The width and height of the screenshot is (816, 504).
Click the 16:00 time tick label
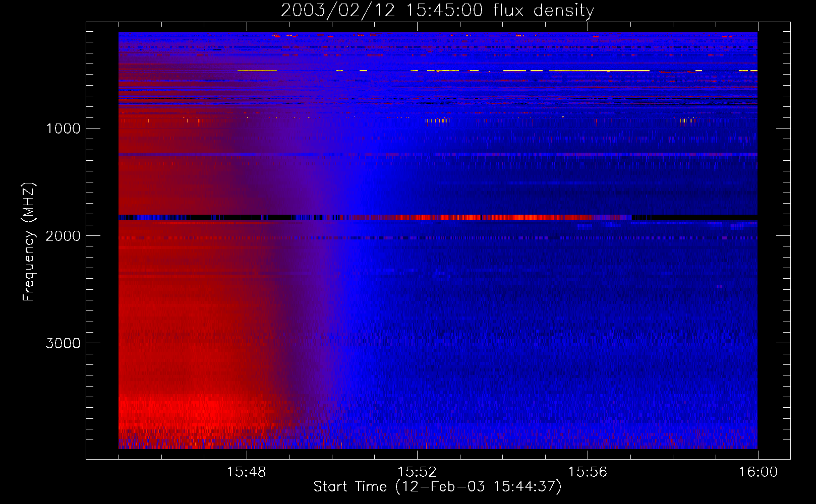tap(758, 472)
